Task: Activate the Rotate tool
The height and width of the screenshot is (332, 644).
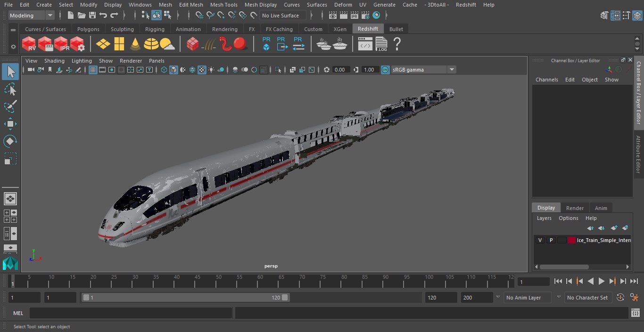Action: [x=10, y=141]
